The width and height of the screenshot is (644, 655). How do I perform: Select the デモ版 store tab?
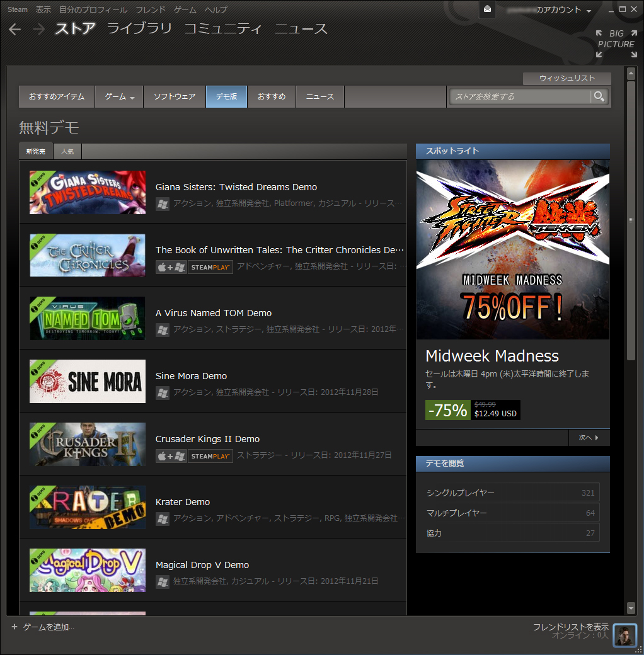pos(226,96)
